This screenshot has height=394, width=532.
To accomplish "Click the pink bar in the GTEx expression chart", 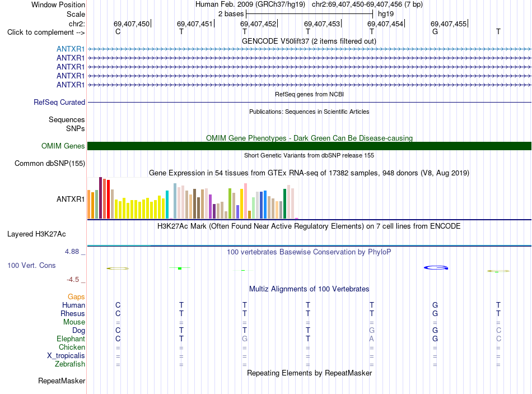I will [245, 201].
